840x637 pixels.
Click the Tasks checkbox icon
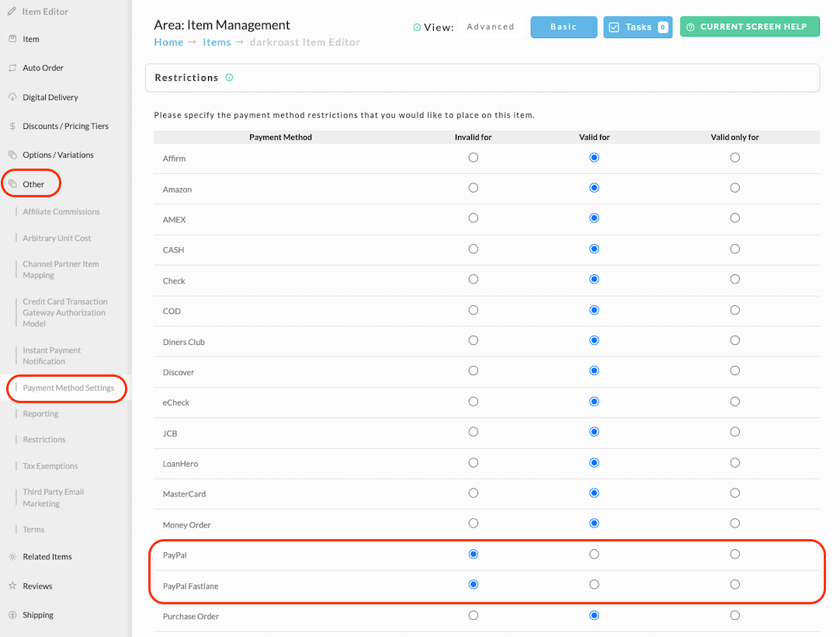[614, 27]
